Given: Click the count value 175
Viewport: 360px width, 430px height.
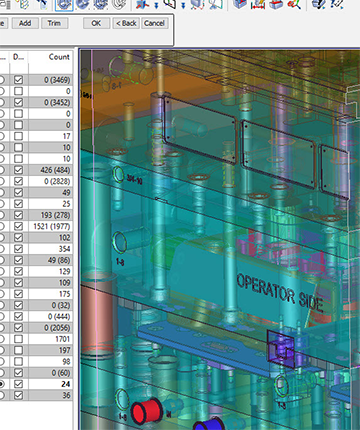Looking at the screenshot, I should [x=64, y=294].
